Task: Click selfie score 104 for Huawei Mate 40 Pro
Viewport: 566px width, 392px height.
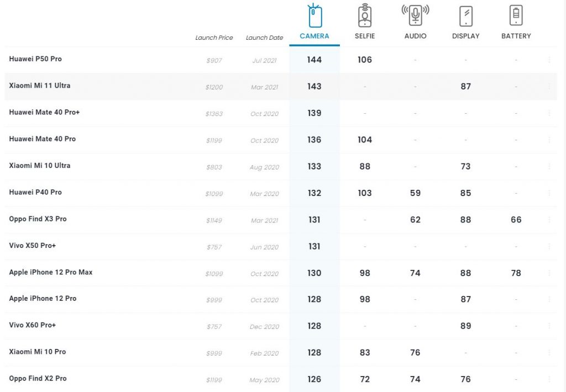Action: (x=365, y=140)
